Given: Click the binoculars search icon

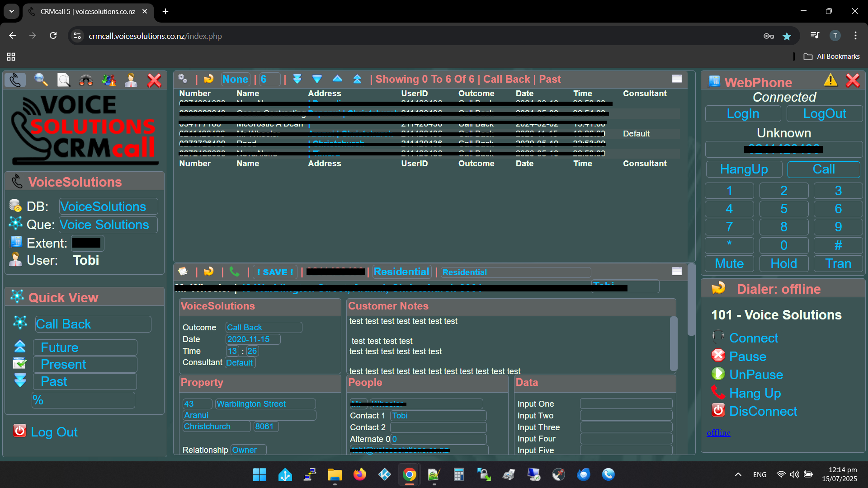Looking at the screenshot, I should click(x=86, y=80).
